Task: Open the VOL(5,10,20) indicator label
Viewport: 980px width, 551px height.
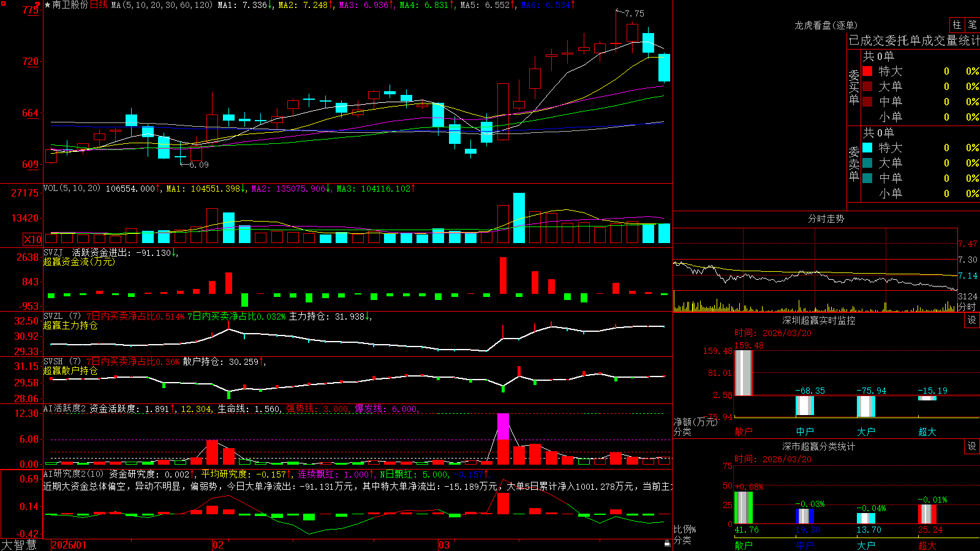Action: [72, 189]
